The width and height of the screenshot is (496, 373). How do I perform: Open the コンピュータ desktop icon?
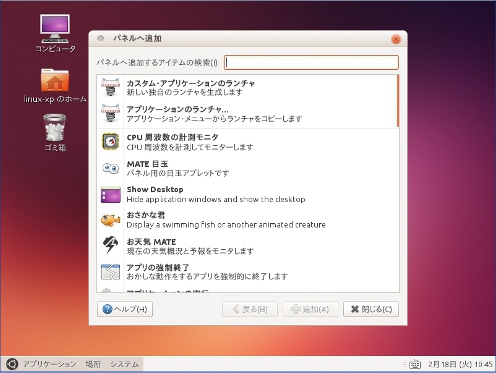tap(55, 33)
